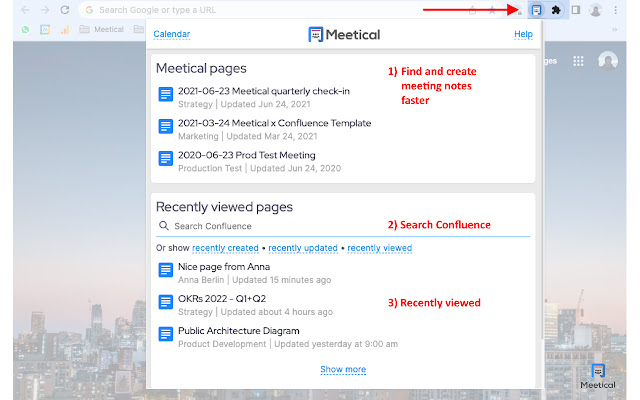This screenshot has height=400, width=640.
Task: Click the page icon for Meetical quarterly check-in
Action: point(165,94)
